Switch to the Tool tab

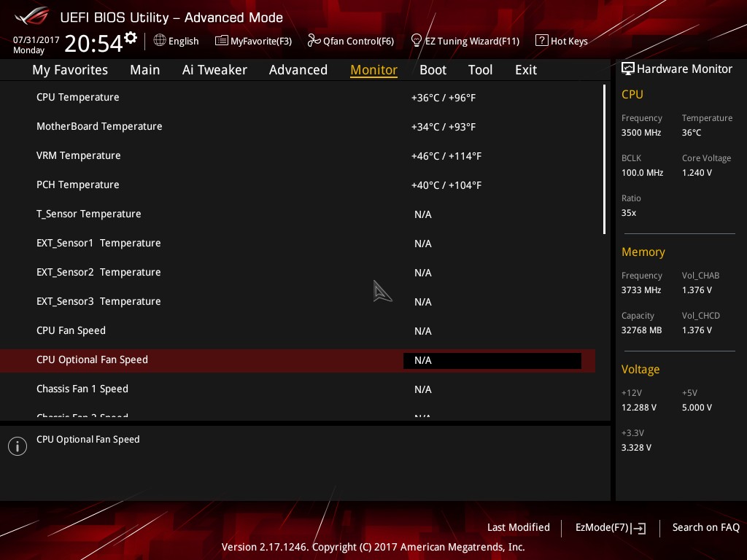tap(480, 70)
